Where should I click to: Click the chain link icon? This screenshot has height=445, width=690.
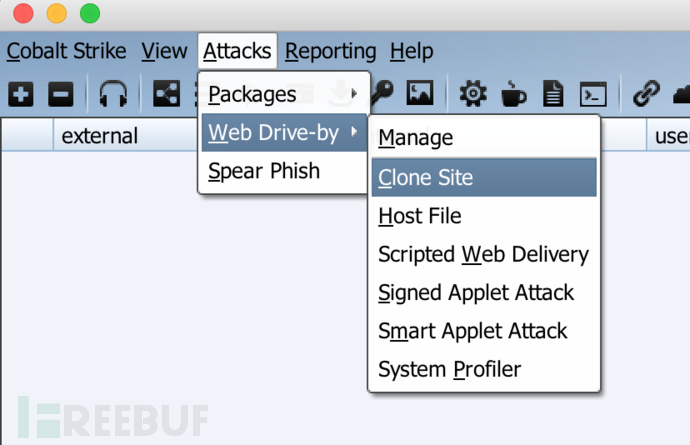(x=646, y=93)
